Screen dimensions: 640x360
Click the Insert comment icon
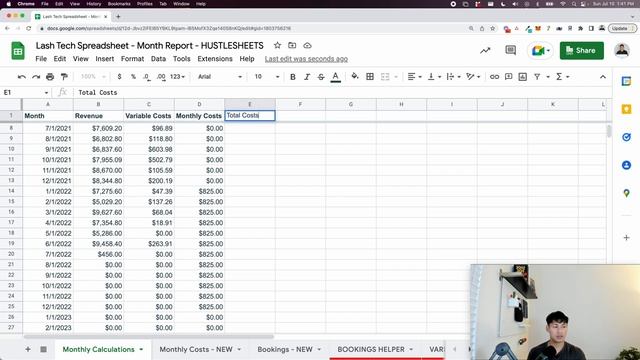(x=508, y=77)
